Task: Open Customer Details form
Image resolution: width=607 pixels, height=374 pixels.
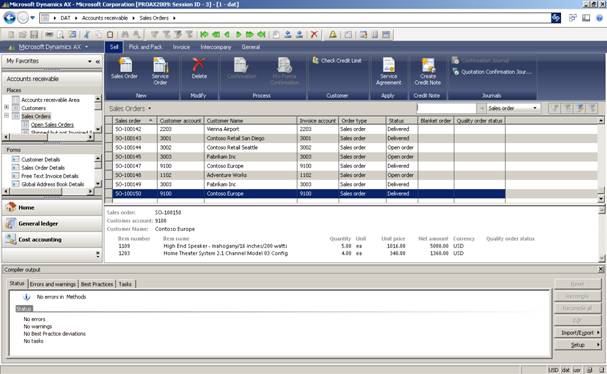Action: (41, 160)
